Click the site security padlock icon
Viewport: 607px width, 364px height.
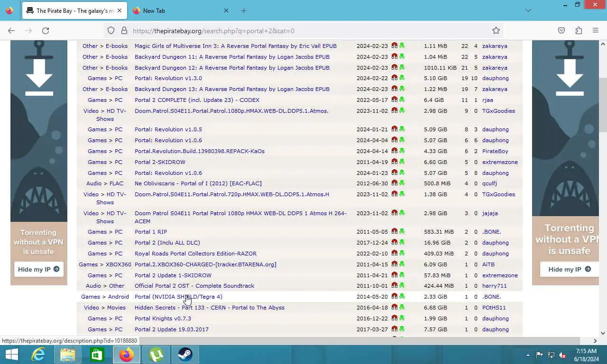coord(124,30)
